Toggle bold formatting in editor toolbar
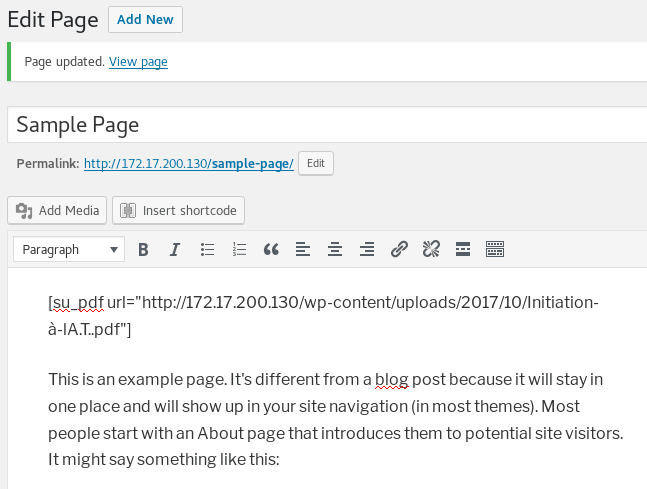Viewport: 647px width, 489px height. pos(143,249)
